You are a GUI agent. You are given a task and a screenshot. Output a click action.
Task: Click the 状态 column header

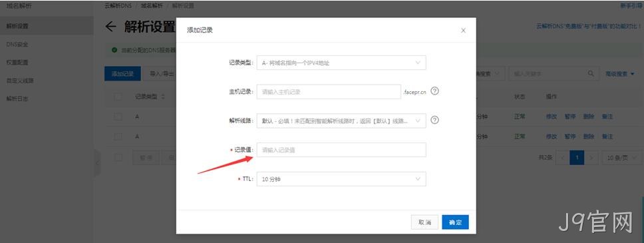click(520, 97)
